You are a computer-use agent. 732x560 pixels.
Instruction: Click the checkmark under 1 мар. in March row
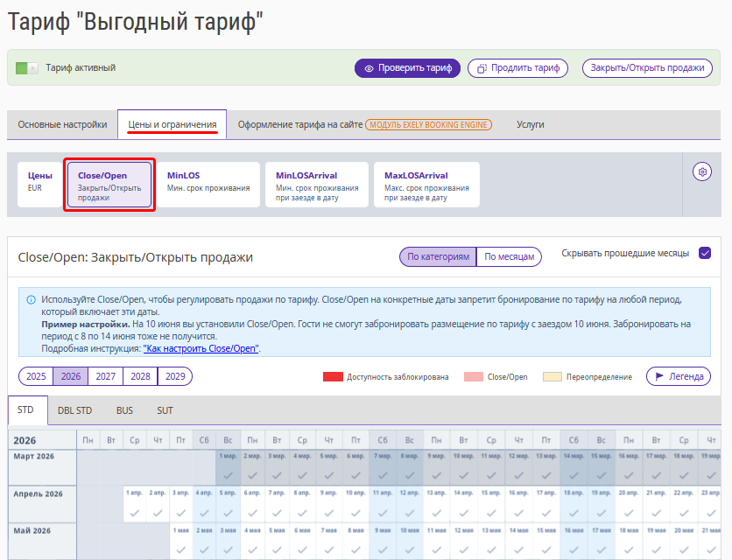point(228,475)
